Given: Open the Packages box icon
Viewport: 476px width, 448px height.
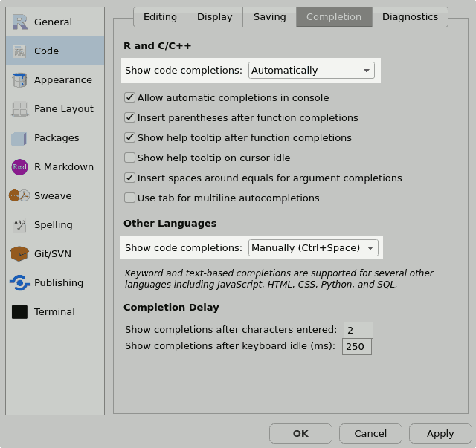Looking at the screenshot, I should point(20,138).
